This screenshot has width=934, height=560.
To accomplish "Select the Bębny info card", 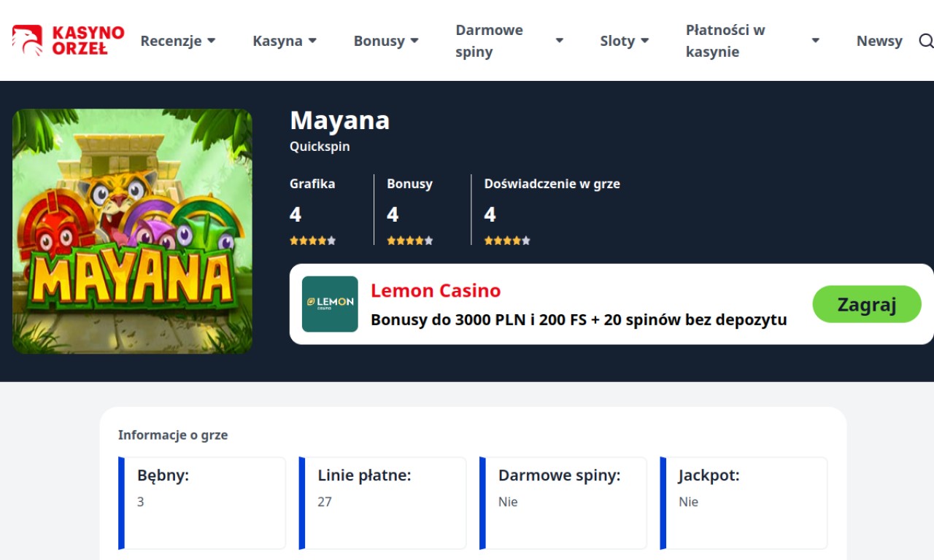I will click(202, 503).
